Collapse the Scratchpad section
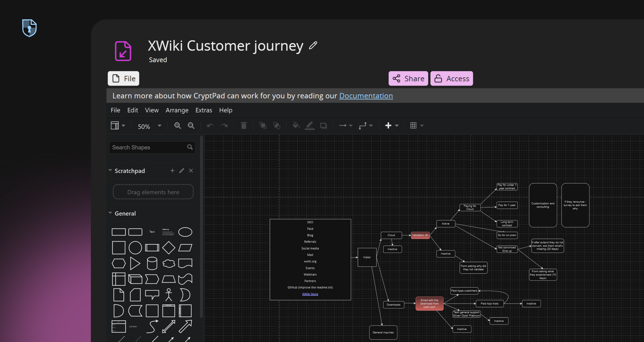This screenshot has height=342, width=644. (110, 171)
